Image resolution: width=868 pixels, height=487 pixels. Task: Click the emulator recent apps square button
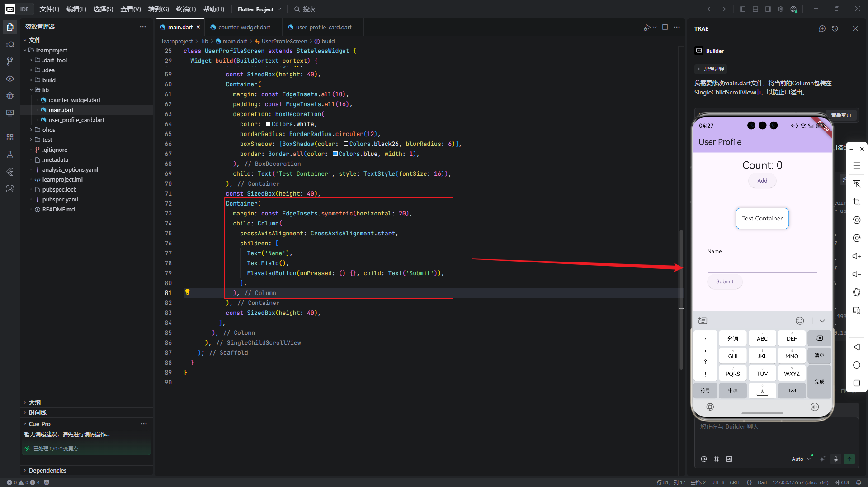pos(857,383)
